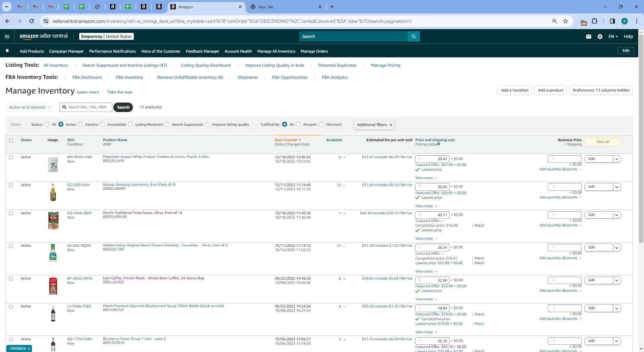This screenshot has width=644, height=352.
Task: Tick the select-all checkbox in table header
Action: coord(11,140)
